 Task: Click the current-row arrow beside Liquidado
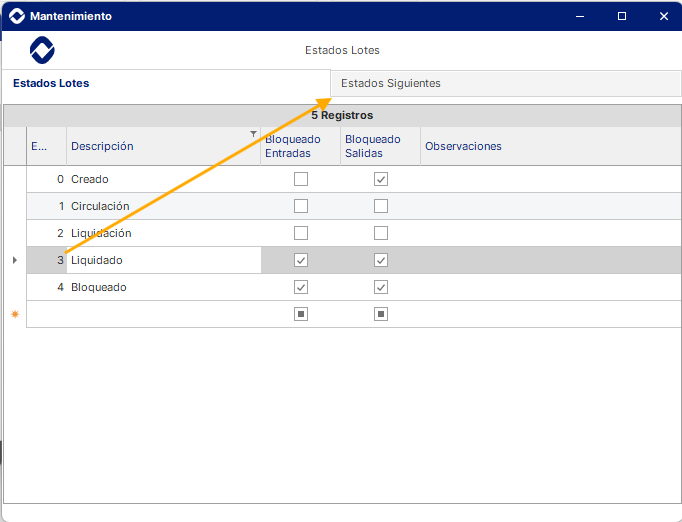tap(15, 260)
